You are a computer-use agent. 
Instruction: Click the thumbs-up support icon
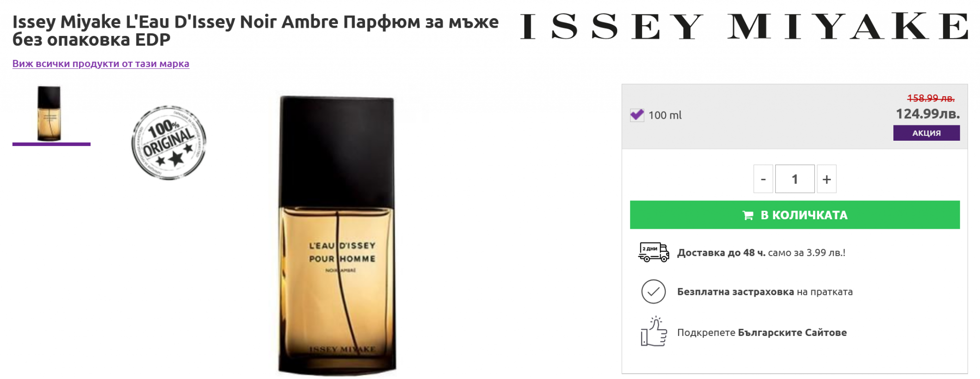(x=654, y=331)
